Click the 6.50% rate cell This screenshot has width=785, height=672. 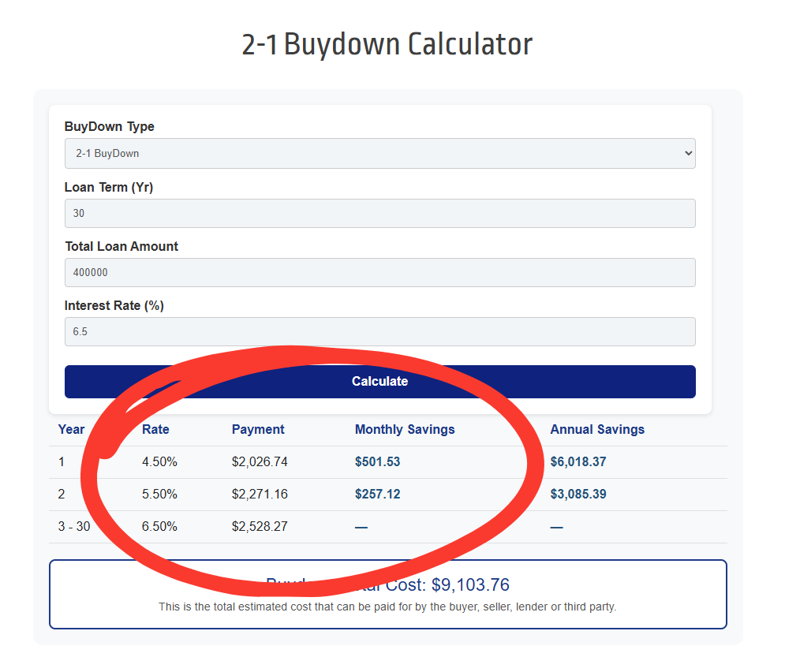pyautogui.click(x=159, y=526)
